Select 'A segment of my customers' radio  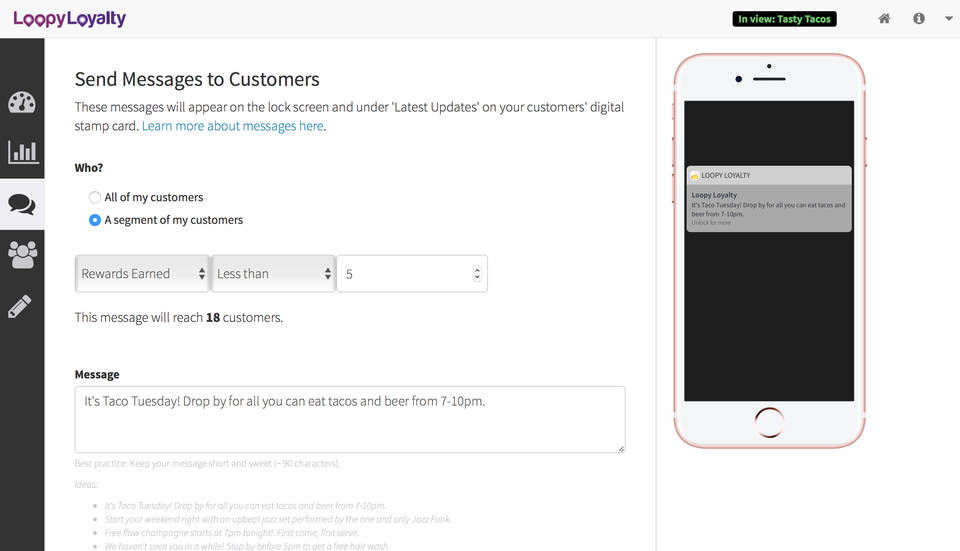95,220
